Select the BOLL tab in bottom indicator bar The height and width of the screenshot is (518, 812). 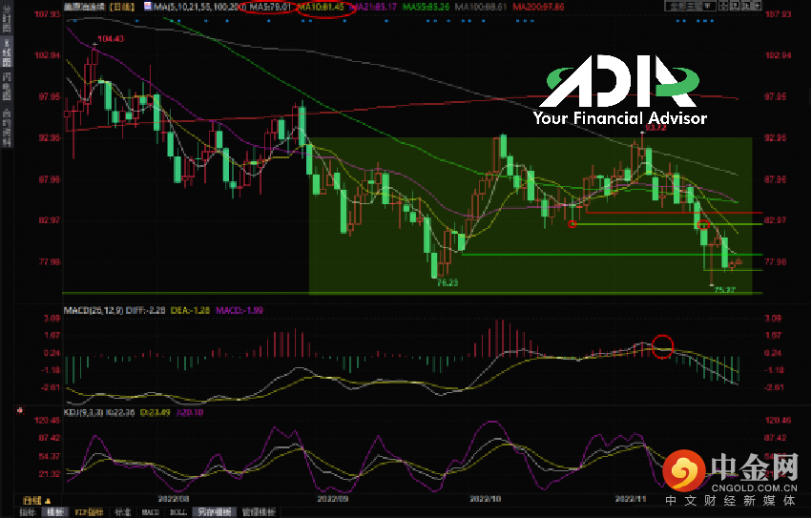178,512
